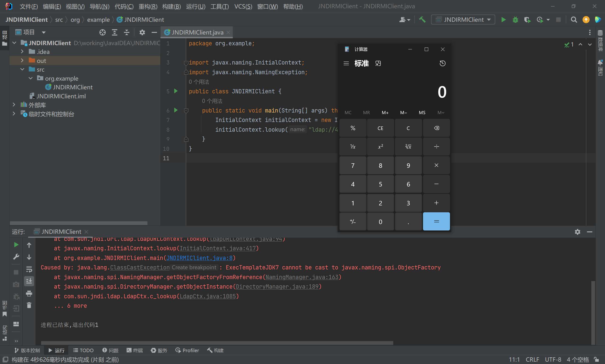
Task: Click the down stack trace arrow
Action: click(x=29, y=257)
